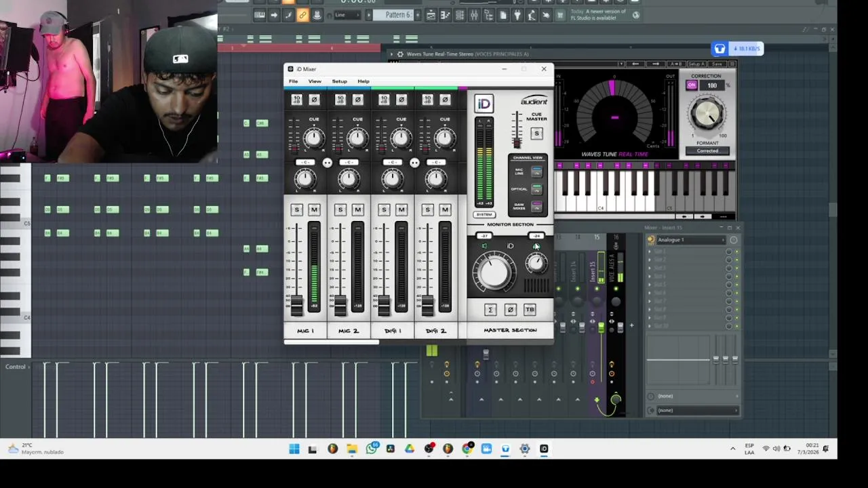Click the Mic 1 cue send knob
This screenshot has width=868, height=488.
[x=313, y=138]
